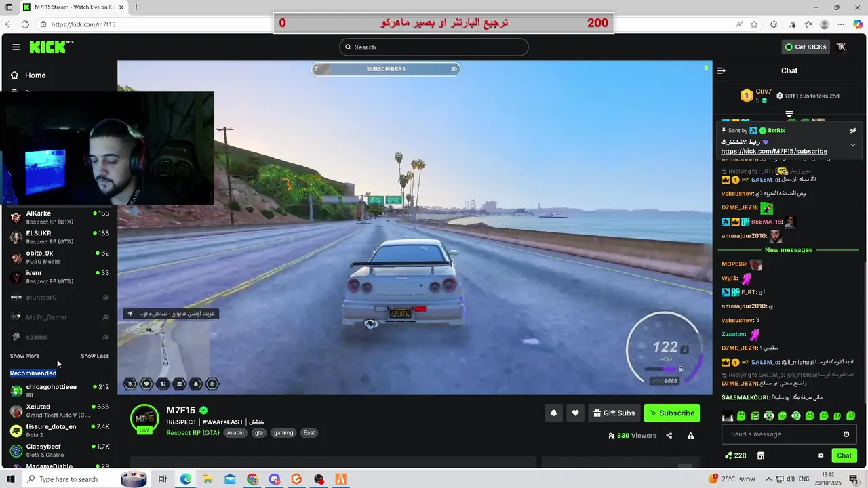Open the emoji picker in message box

(x=846, y=434)
